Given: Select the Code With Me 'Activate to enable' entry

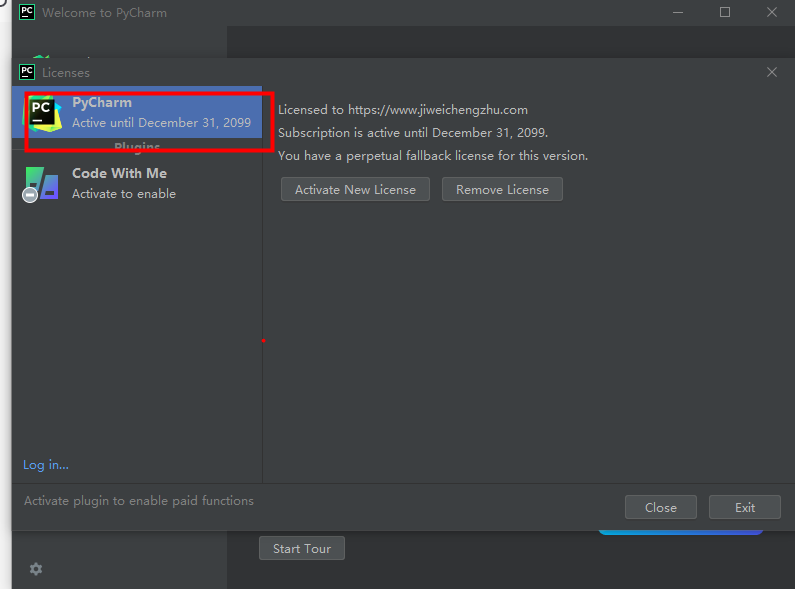Looking at the screenshot, I should click(124, 194).
